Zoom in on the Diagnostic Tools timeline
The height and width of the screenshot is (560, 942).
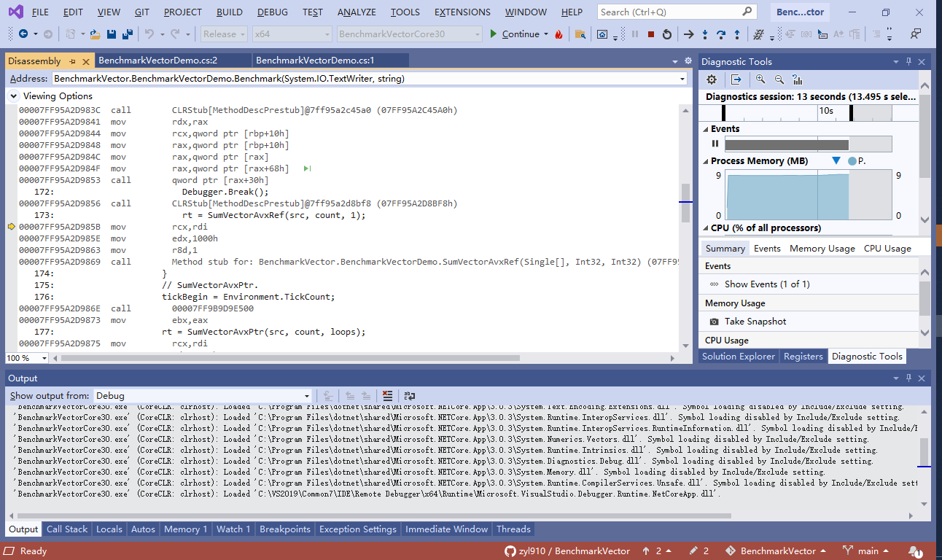(x=760, y=79)
